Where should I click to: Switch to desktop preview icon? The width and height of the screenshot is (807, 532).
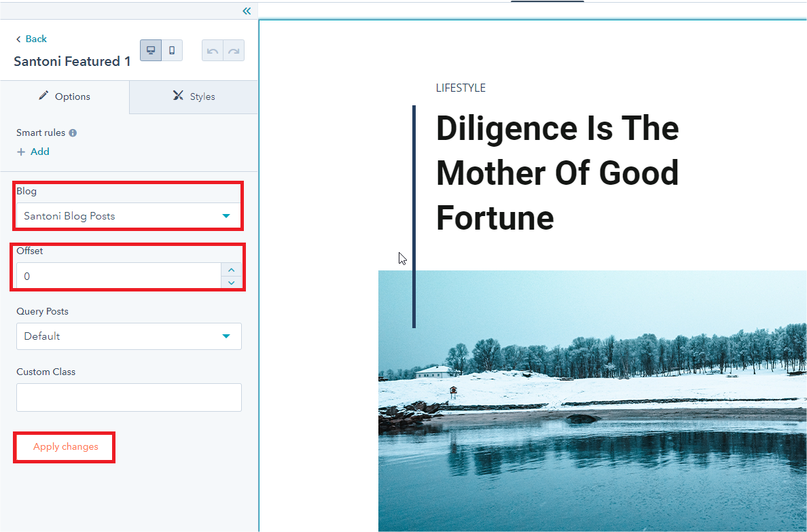[151, 50]
